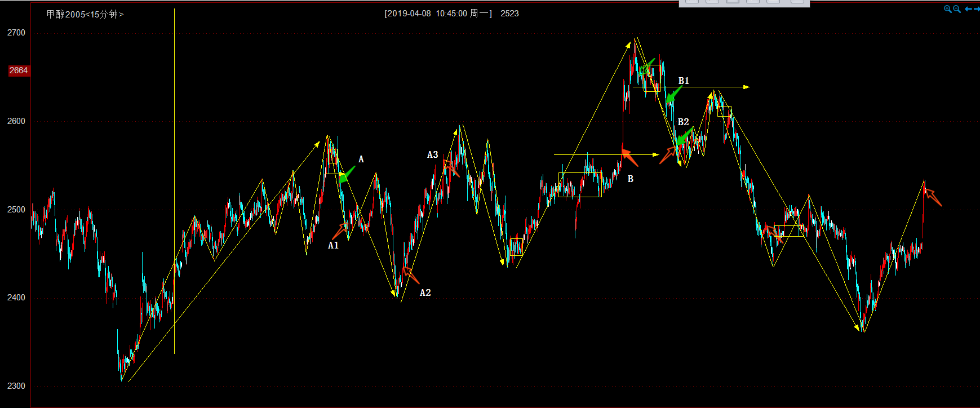Click the 2300 price axis label

click(x=16, y=386)
